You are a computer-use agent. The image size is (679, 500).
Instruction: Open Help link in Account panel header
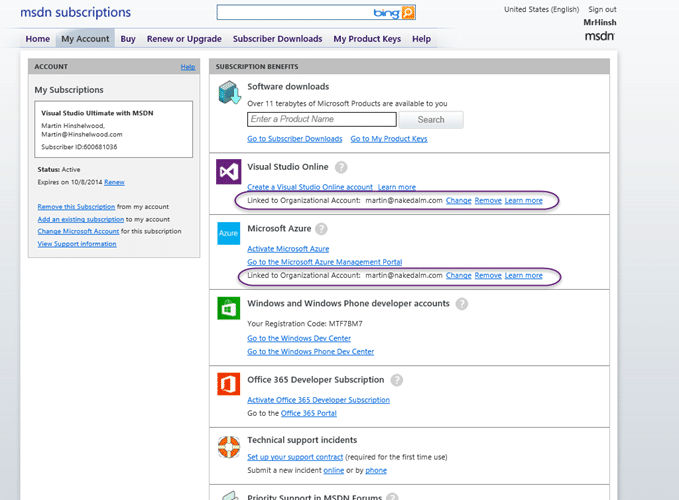(188, 67)
